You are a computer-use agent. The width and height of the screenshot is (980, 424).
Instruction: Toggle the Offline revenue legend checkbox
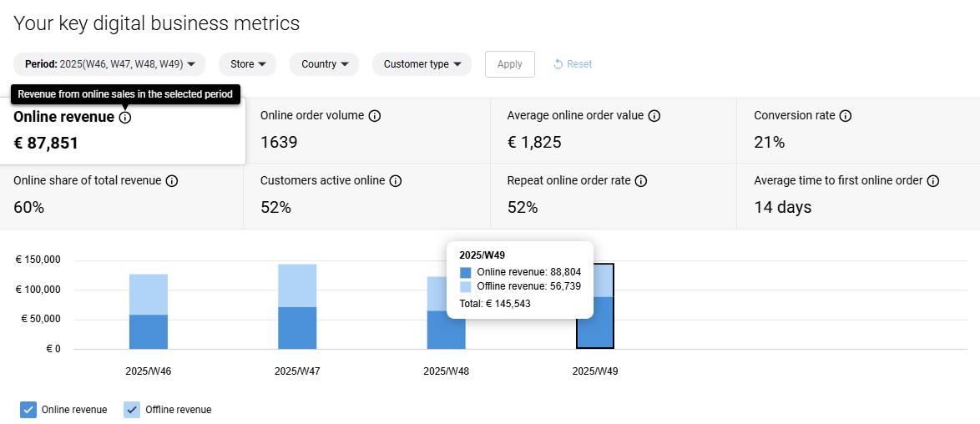point(132,410)
